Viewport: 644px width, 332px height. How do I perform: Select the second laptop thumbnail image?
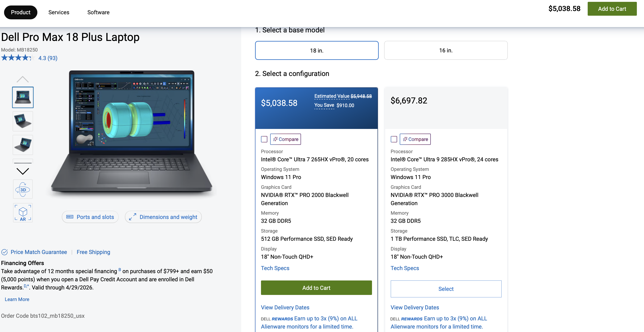(23, 121)
